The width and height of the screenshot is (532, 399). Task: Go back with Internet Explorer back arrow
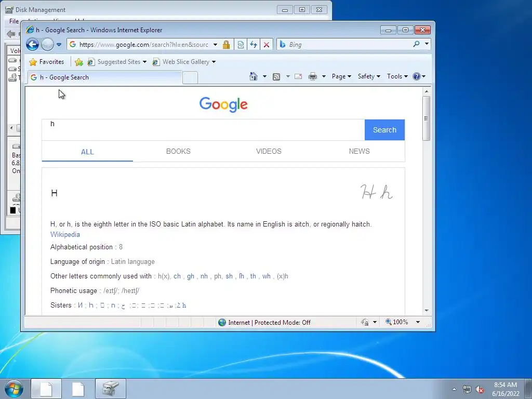pyautogui.click(x=32, y=45)
